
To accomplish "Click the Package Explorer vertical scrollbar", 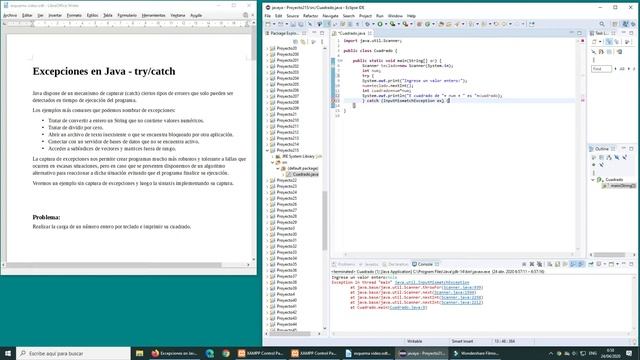I will pos(325,220).
